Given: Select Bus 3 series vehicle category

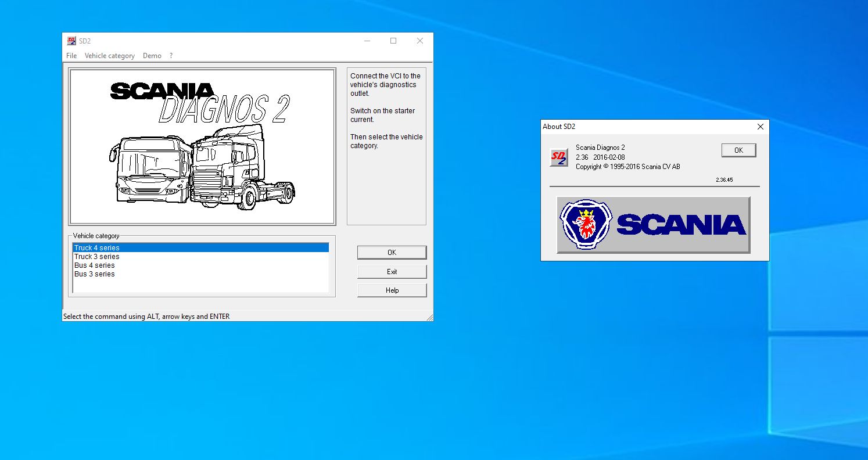Looking at the screenshot, I should [x=94, y=274].
